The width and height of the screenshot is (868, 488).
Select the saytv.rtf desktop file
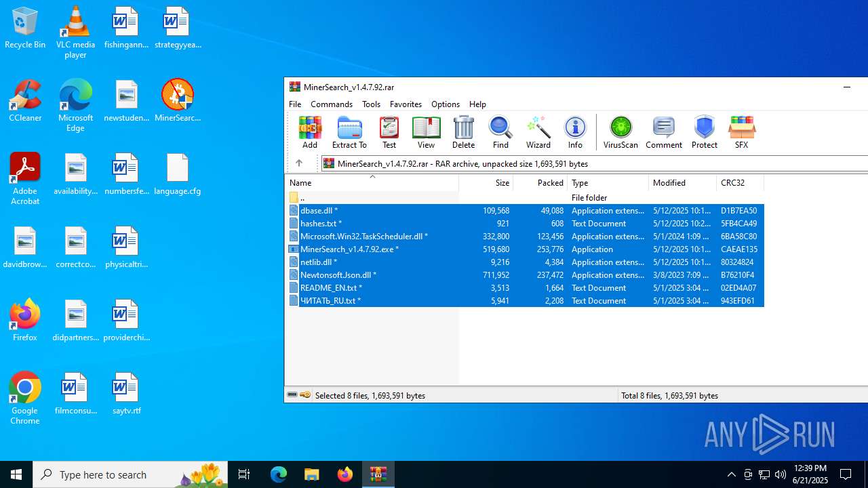click(x=126, y=393)
